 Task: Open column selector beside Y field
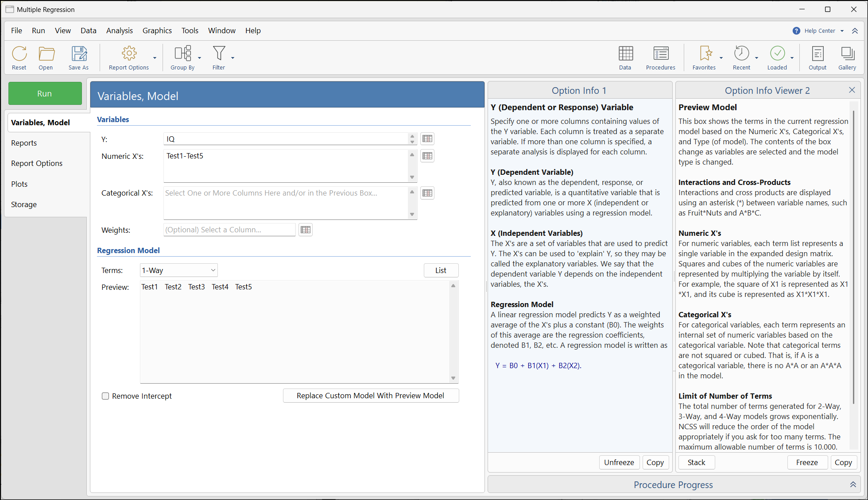(x=427, y=139)
